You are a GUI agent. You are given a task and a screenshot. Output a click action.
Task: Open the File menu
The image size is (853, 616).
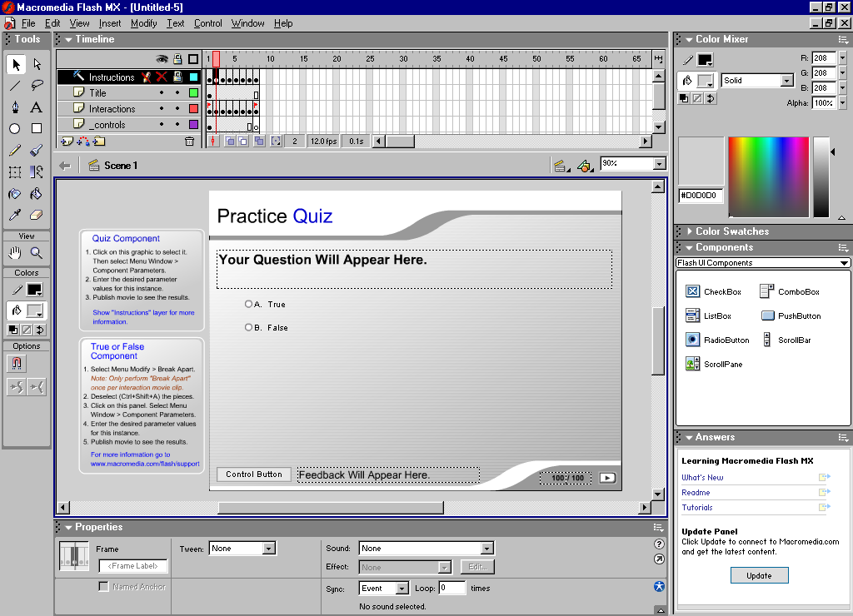(x=28, y=23)
